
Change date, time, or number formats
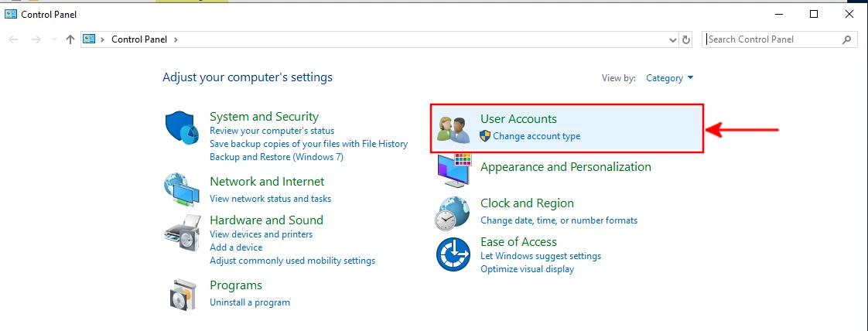(559, 220)
